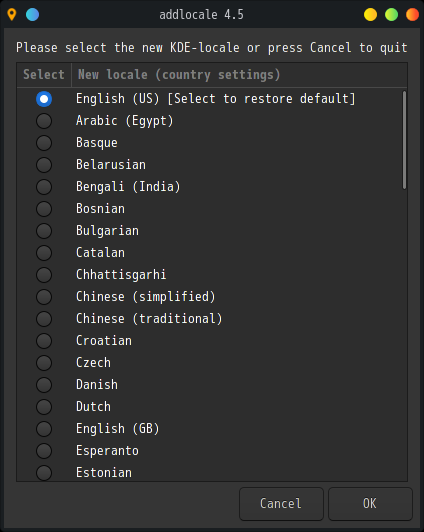The image size is (424, 532).
Task: Choose the English (GB) radio option
Action: pyautogui.click(x=44, y=429)
